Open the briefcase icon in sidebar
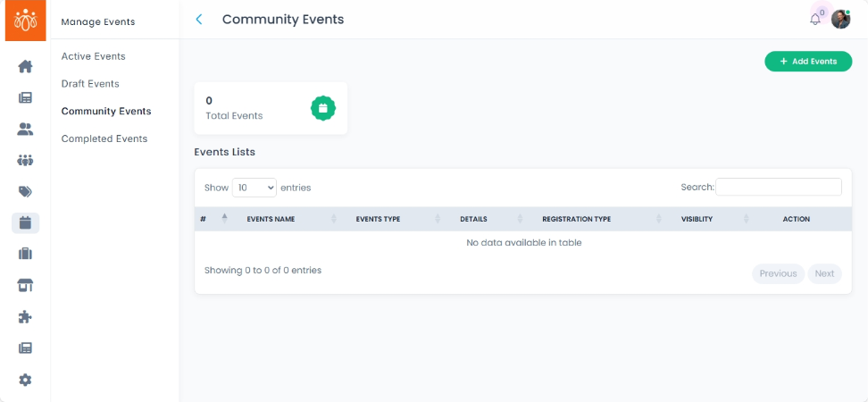 (x=25, y=254)
